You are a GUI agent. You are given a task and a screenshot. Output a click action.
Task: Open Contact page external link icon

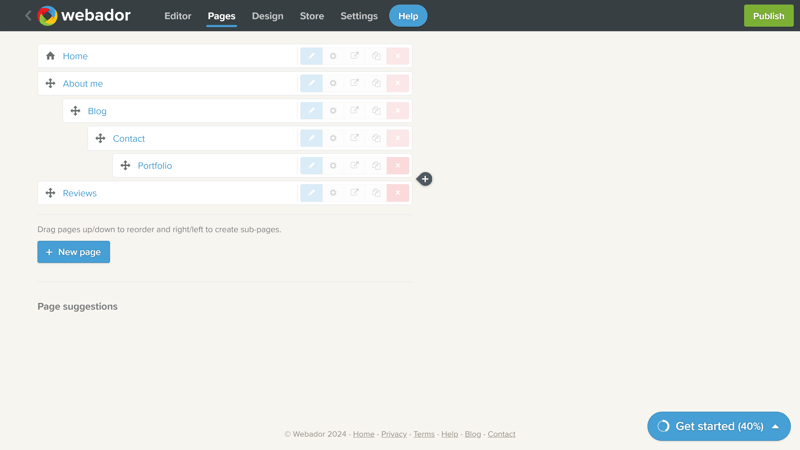(355, 138)
